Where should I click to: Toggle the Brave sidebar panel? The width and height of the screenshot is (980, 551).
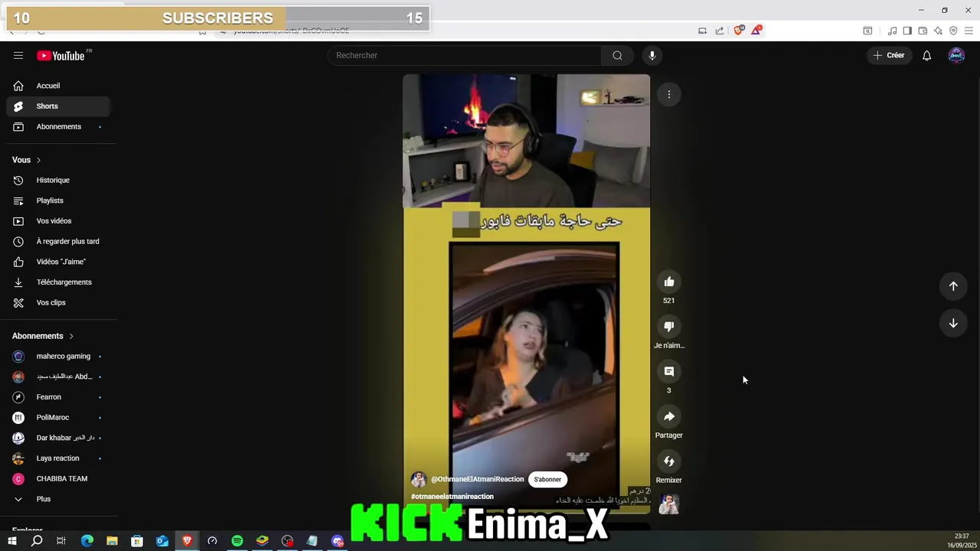[x=907, y=31]
